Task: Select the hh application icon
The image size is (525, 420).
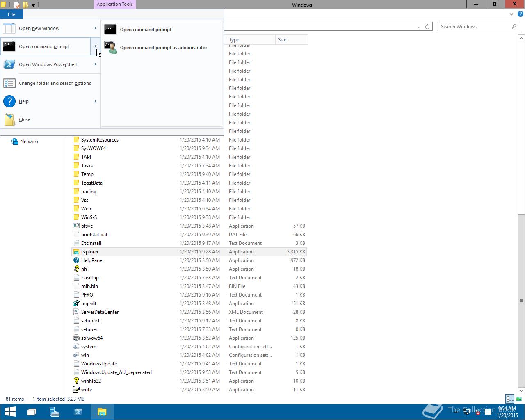Action: [x=76, y=269]
